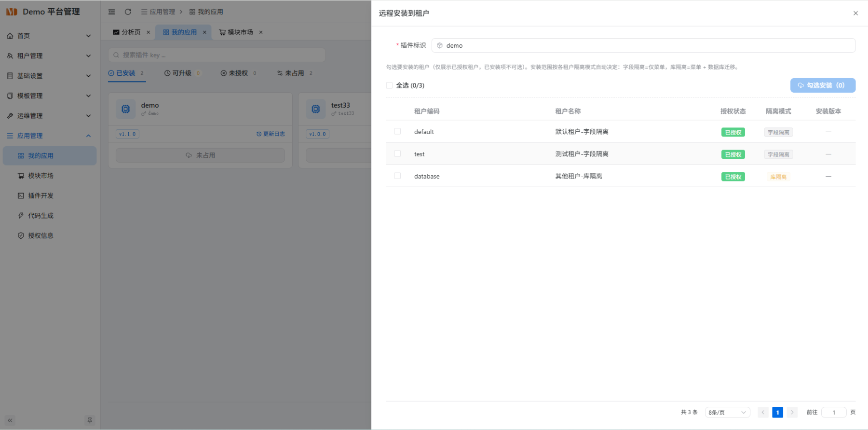This screenshot has width=868, height=430.
Task: Select the 未授权 filter tab
Action: (x=238, y=73)
